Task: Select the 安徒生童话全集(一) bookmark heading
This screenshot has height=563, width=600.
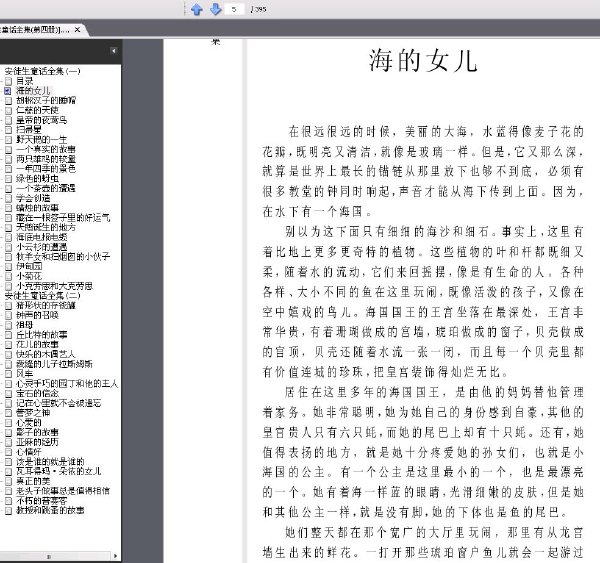Action: point(42,71)
